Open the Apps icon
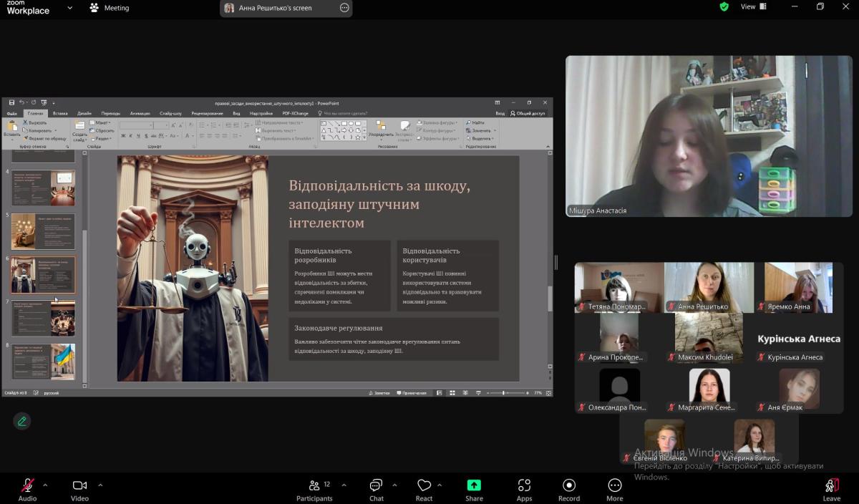This screenshot has height=504, width=859. (x=524, y=489)
